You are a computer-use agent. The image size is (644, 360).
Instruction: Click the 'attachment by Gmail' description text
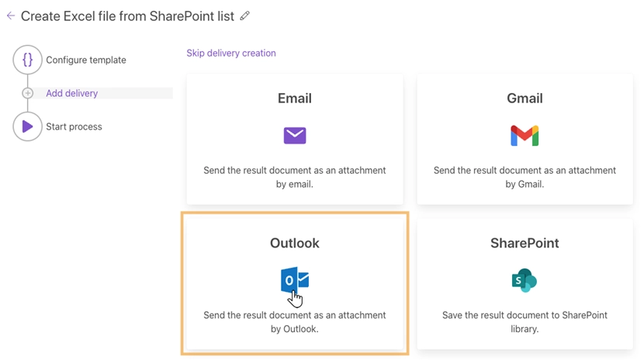click(x=525, y=177)
